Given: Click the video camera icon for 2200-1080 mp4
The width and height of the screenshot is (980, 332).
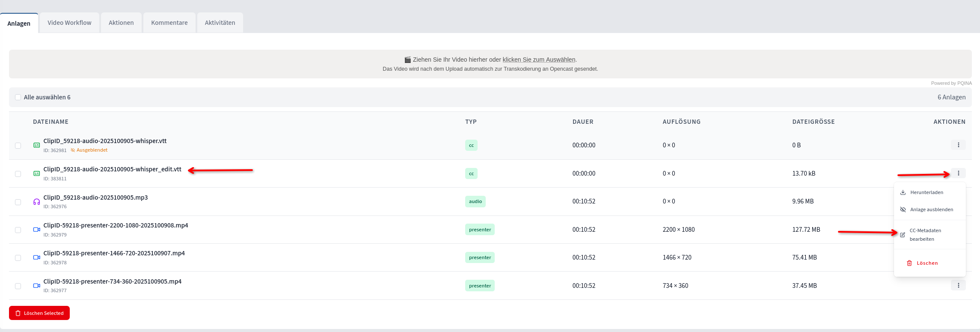Looking at the screenshot, I should pyautogui.click(x=37, y=230).
